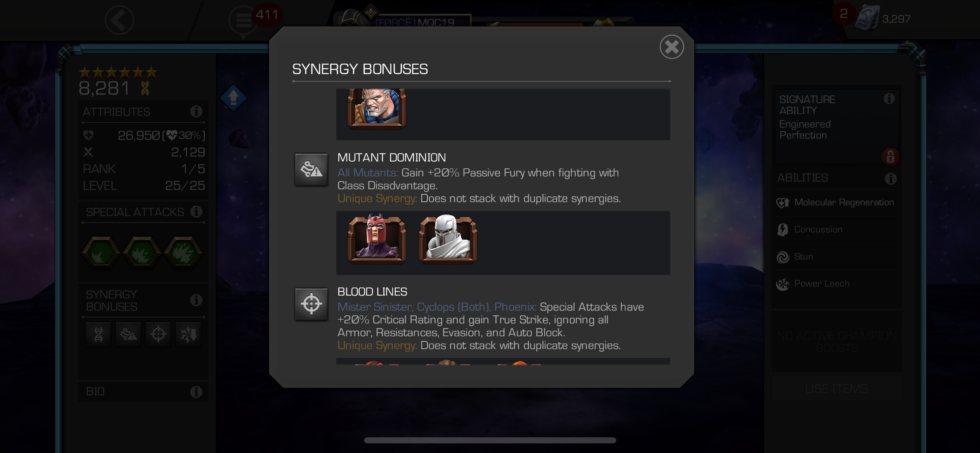Screen dimensions: 980x453
Task: Open the hamburger menu with 411 badge
Action: 244,20
